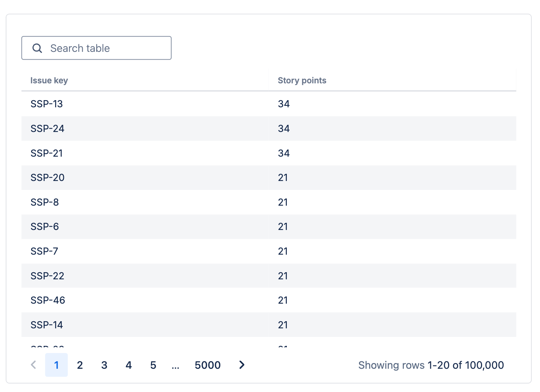
Task: Select page 1 in pagination
Action: (x=57, y=365)
